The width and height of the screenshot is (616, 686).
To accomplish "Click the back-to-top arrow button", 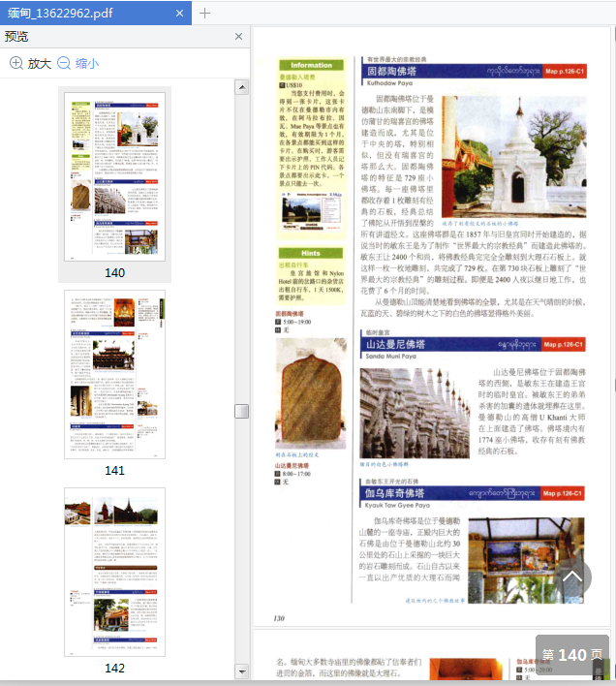I will pyautogui.click(x=572, y=577).
